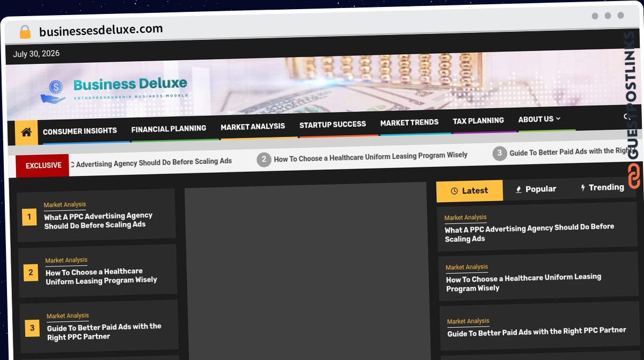The image size is (644, 360).
Task: Open left list Healthcare Uniform Leasing article
Action: (x=101, y=276)
